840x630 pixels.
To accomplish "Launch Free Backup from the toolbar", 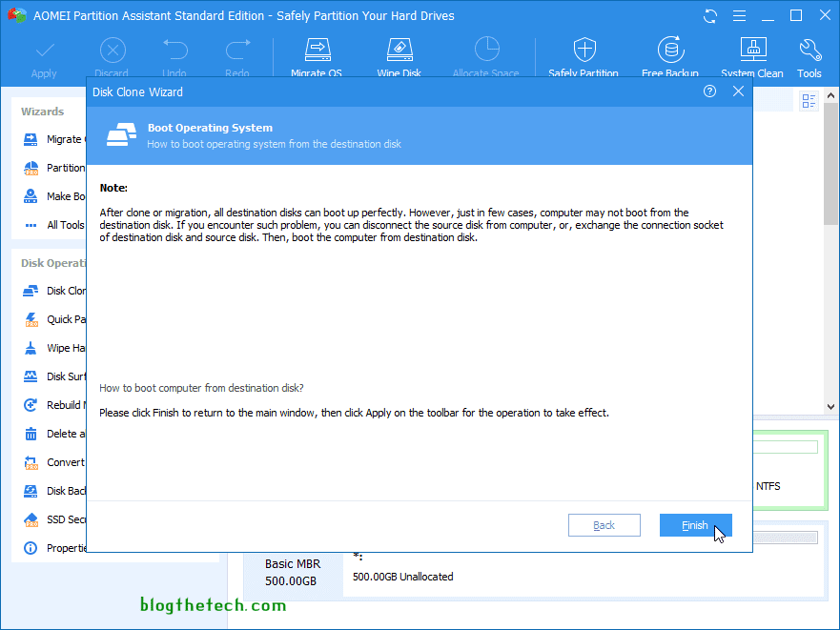I will coord(670,51).
